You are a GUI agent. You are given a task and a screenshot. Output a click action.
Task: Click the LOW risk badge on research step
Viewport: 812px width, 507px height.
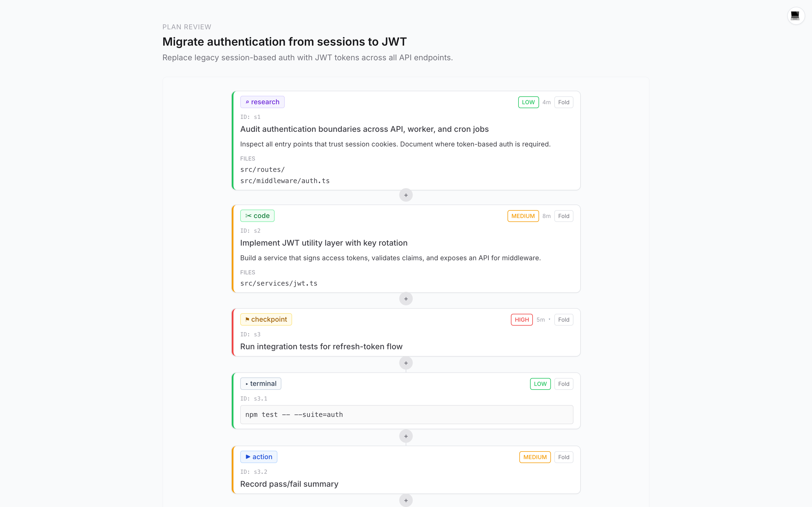[528, 102]
